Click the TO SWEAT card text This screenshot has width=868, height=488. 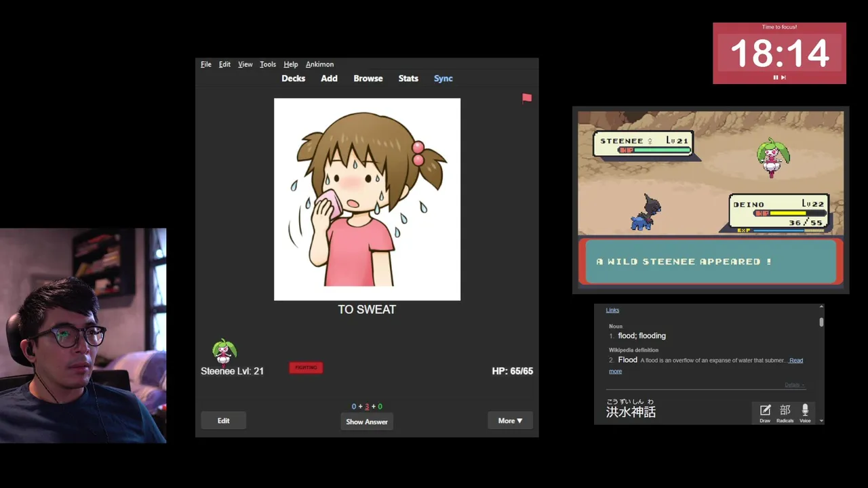(367, 310)
